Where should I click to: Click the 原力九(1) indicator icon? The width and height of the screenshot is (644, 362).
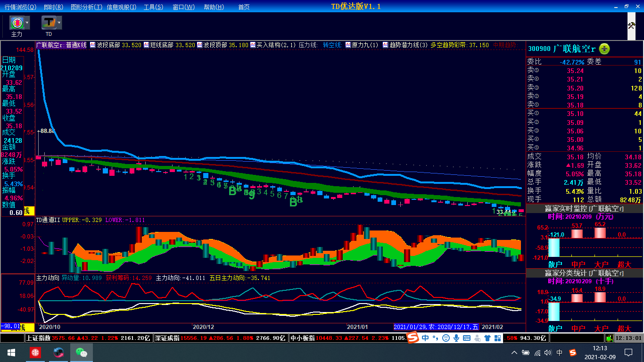pyautogui.click(x=348, y=45)
